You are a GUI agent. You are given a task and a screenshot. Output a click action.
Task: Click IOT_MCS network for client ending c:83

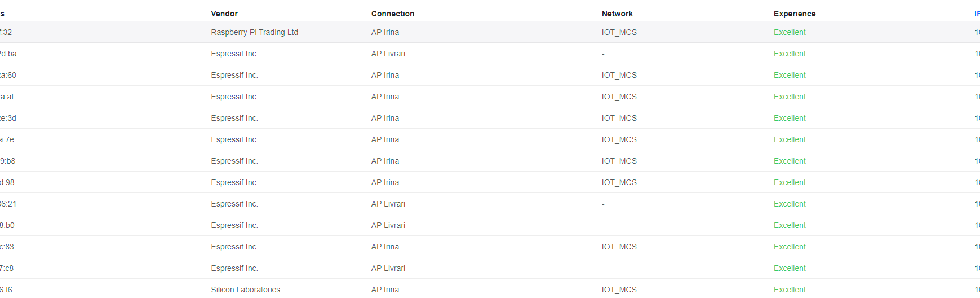point(619,247)
